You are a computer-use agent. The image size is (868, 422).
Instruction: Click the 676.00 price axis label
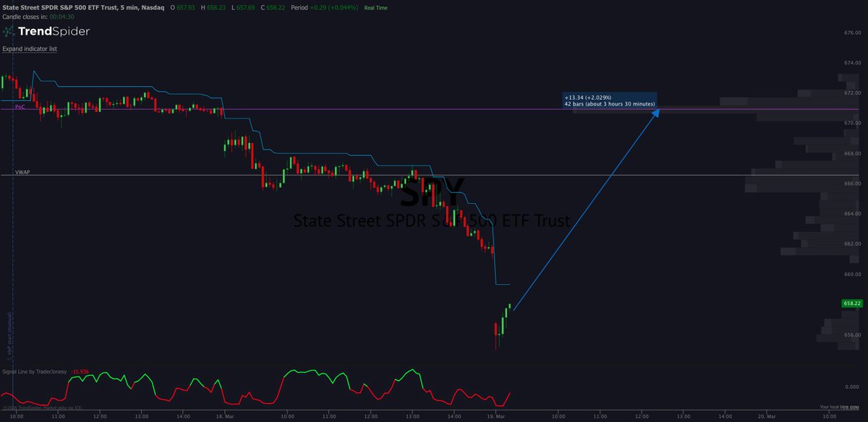click(851, 33)
